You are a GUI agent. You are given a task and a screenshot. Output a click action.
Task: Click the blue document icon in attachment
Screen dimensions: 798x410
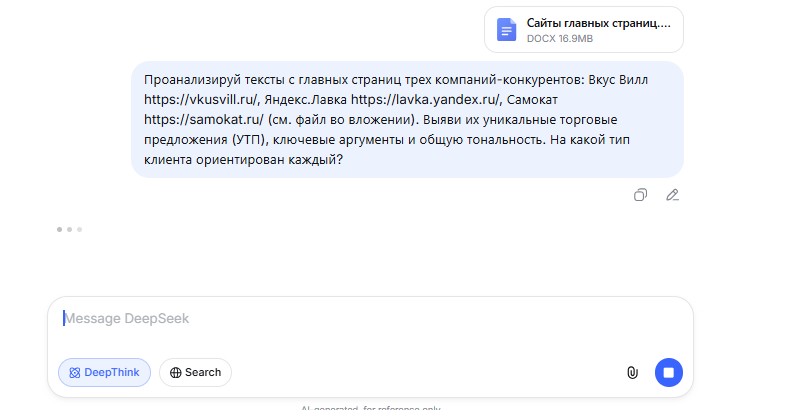[507, 29]
